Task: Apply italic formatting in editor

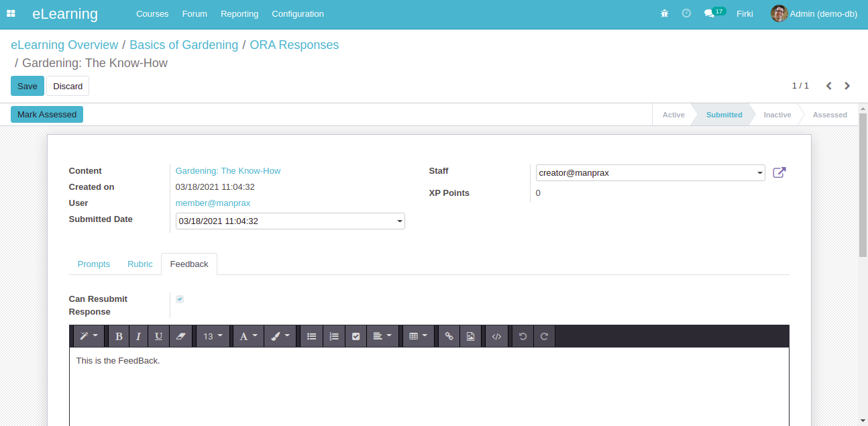Action: (138, 337)
